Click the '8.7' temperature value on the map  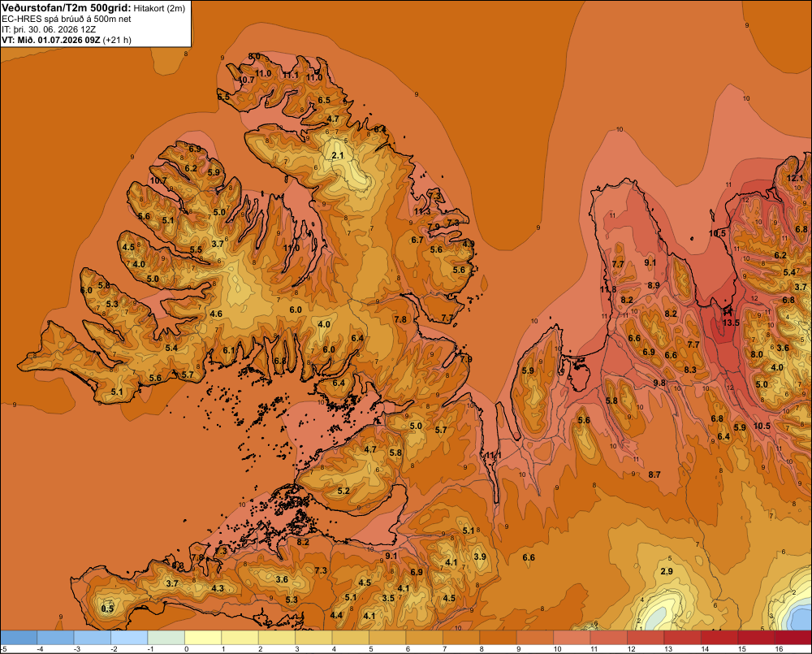[654, 474]
